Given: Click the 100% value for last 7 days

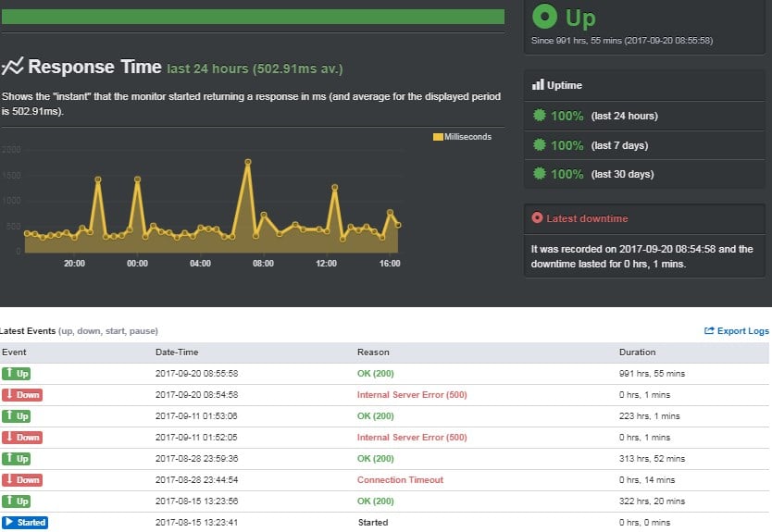Looking at the screenshot, I should click(x=567, y=145).
